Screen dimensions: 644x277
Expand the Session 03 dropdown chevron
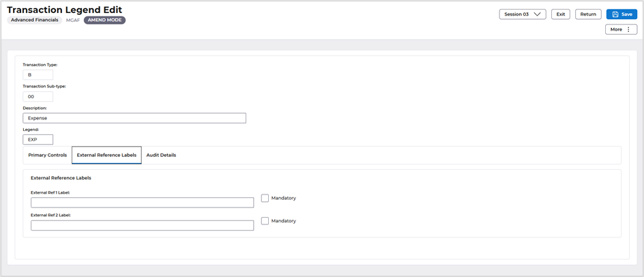point(537,14)
